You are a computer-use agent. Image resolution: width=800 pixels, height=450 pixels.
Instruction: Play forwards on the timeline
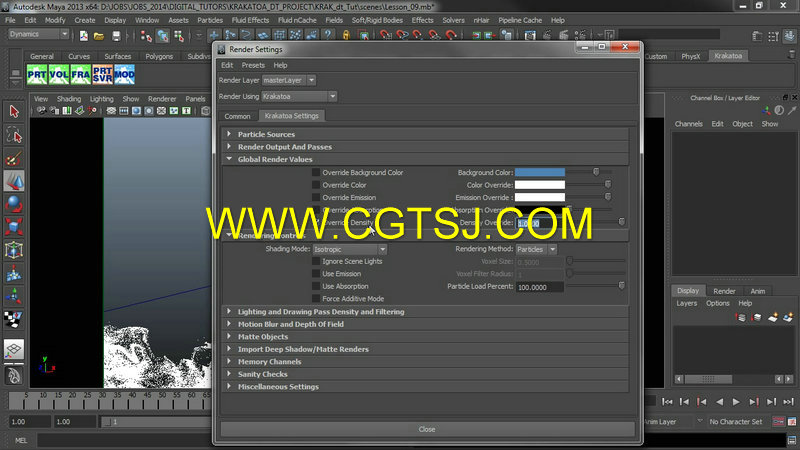click(x=736, y=402)
